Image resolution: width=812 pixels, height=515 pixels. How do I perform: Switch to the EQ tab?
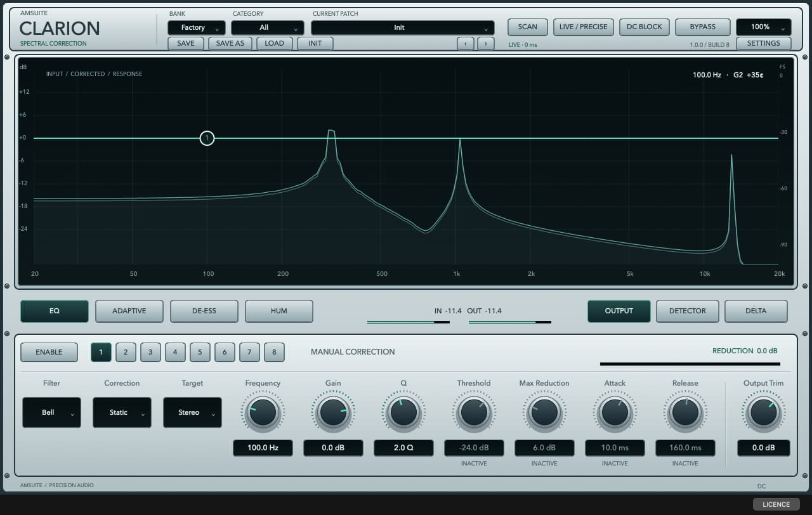55,311
